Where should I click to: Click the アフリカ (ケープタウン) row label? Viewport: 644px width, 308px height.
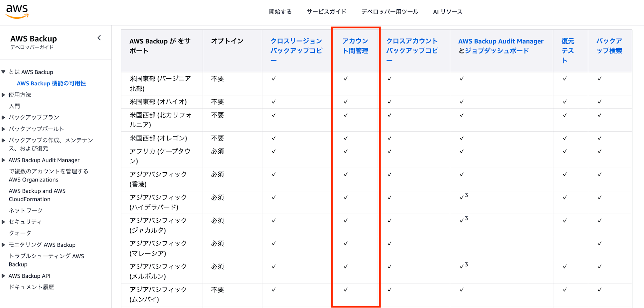[160, 156]
